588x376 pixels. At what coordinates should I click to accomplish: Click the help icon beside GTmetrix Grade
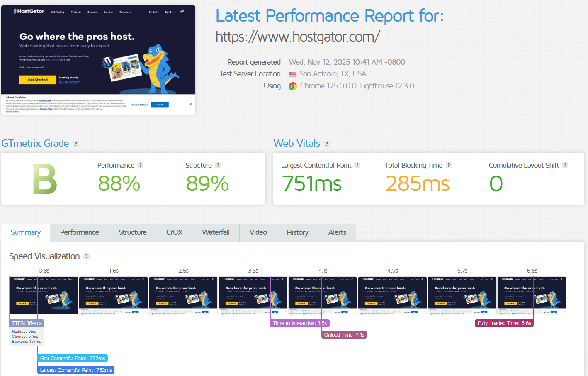pyautogui.click(x=75, y=144)
